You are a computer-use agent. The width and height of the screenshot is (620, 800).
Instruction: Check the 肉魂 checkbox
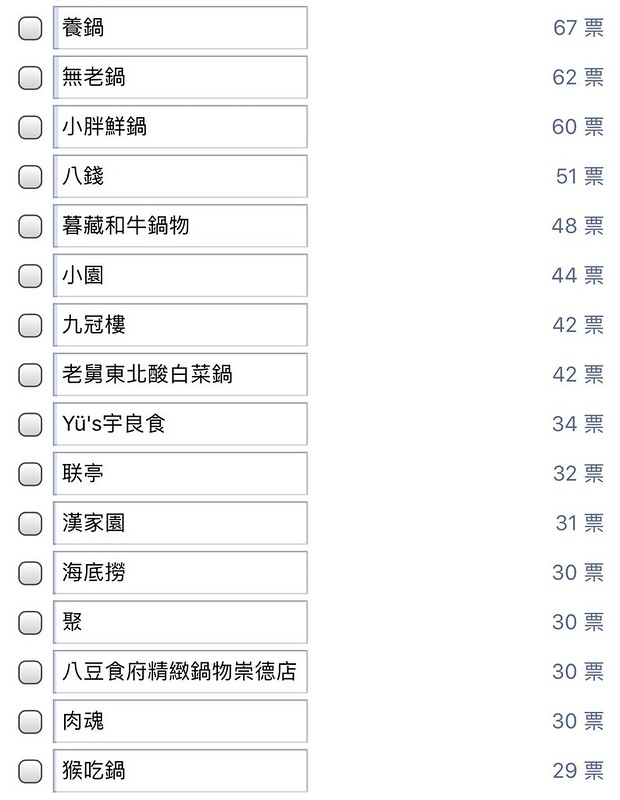(x=30, y=722)
